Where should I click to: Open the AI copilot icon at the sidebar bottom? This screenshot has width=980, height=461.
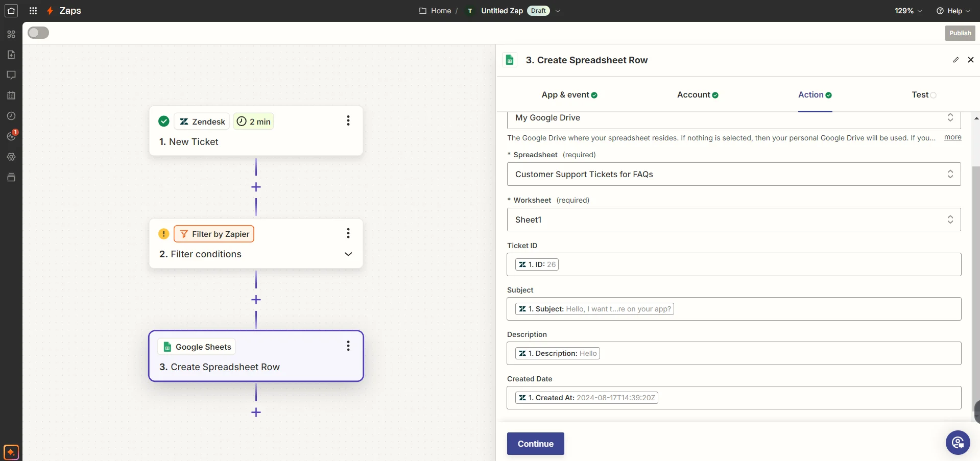coord(11,452)
